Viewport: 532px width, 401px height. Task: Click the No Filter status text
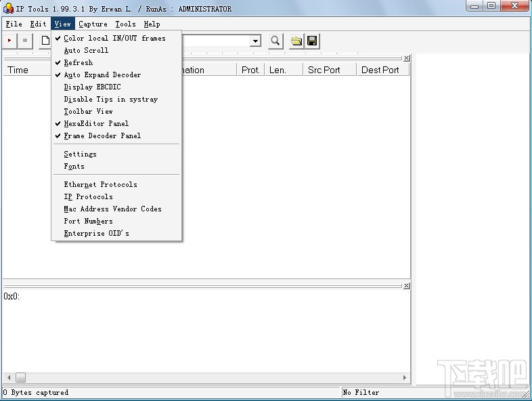click(x=361, y=392)
